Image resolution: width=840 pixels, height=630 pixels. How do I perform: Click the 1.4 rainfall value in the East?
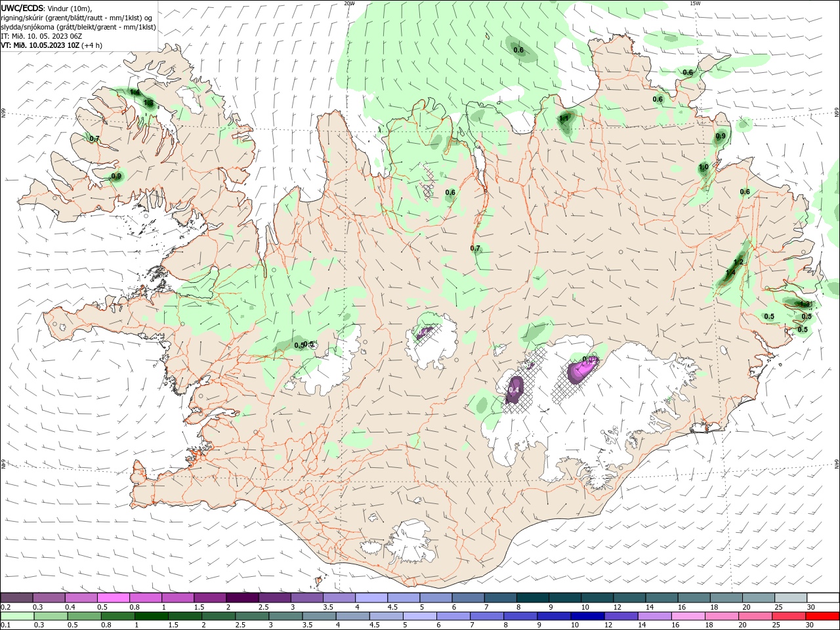730,272
